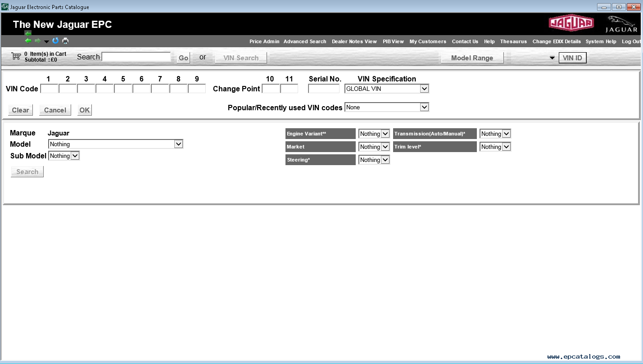643x364 pixels.
Task: Click Change Point box 11
Action: coord(289,89)
